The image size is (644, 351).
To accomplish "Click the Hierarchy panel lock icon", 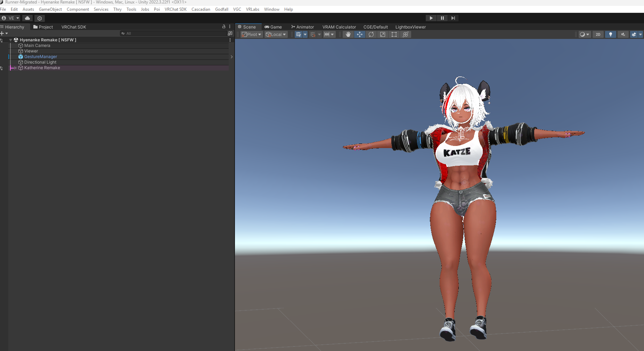I will click(x=224, y=26).
